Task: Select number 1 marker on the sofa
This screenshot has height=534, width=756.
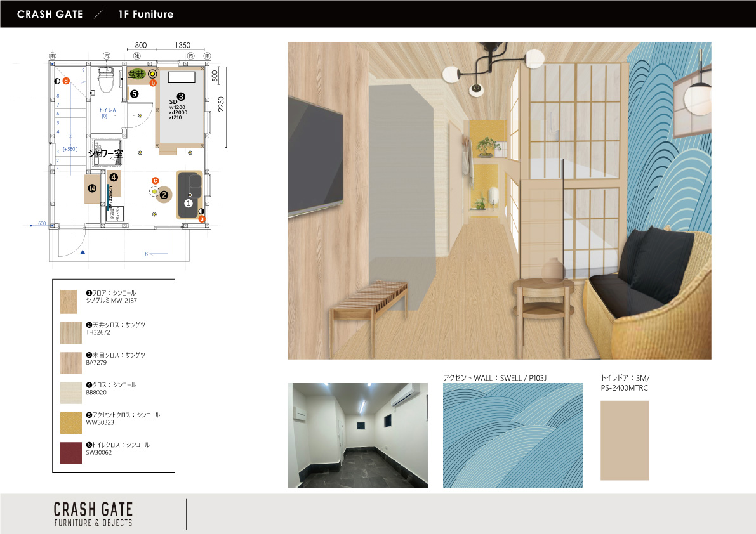Action: point(188,203)
